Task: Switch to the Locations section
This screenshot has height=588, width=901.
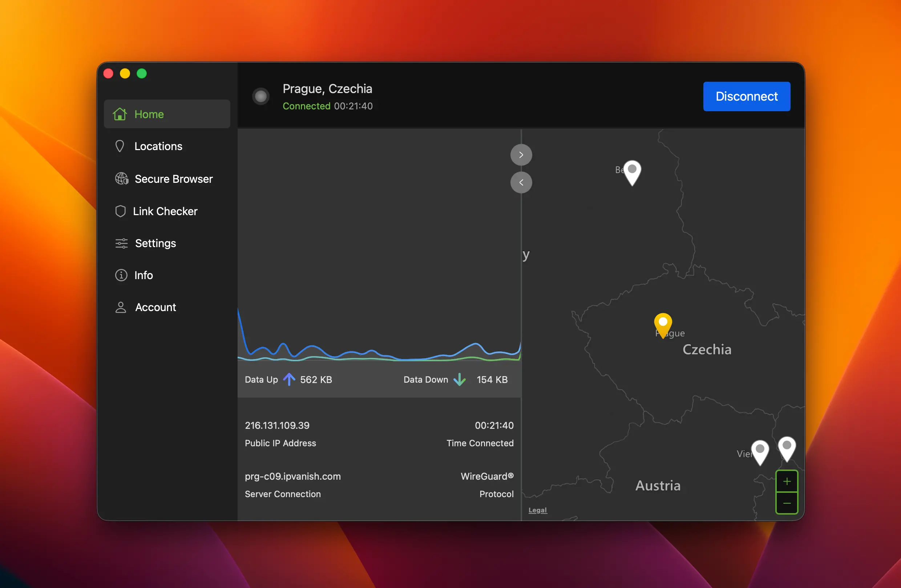Action: click(x=158, y=146)
